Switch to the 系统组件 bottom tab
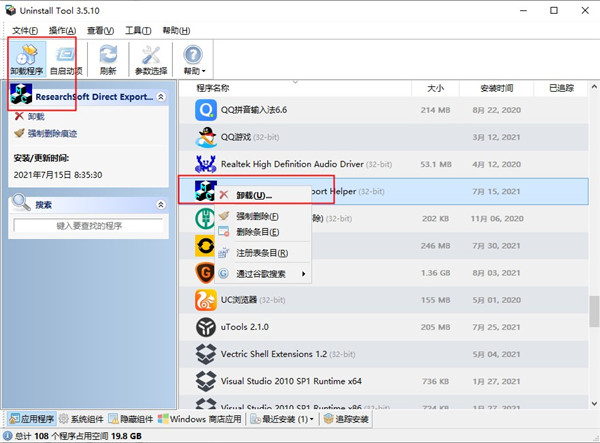The image size is (600, 443). [82, 419]
